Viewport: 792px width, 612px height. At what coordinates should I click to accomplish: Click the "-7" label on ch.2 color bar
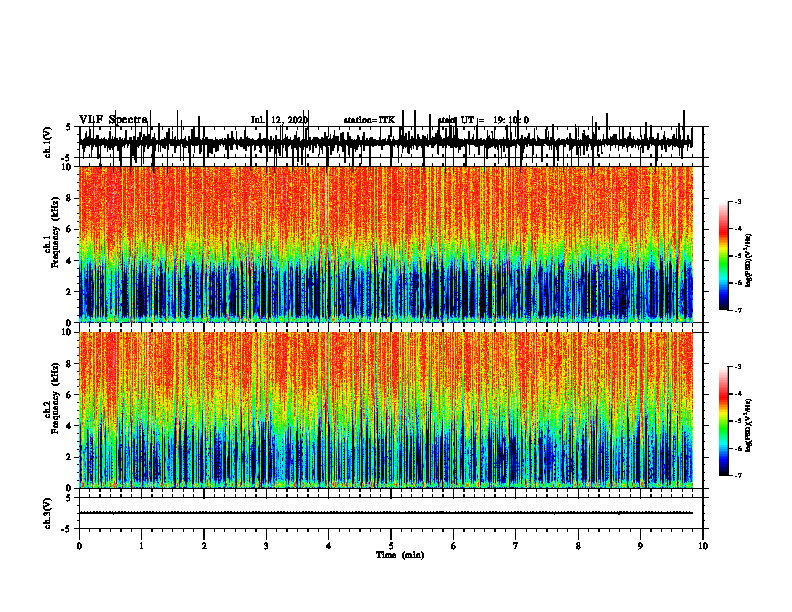click(737, 476)
